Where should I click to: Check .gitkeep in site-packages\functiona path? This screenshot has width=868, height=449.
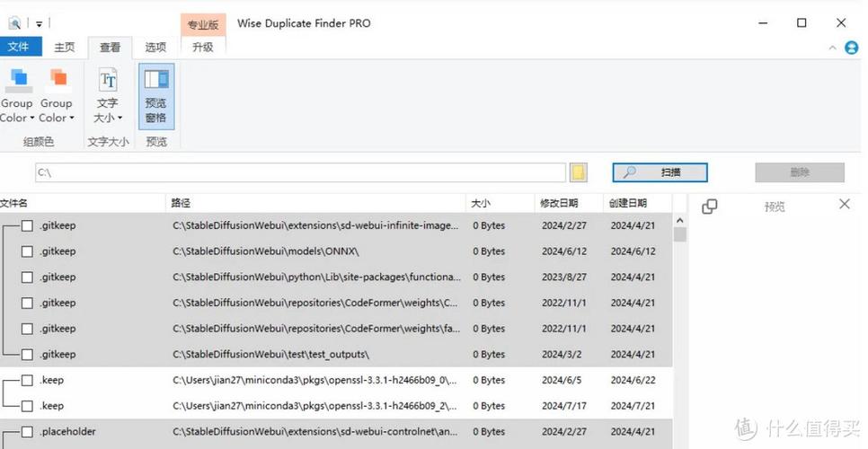[27, 277]
